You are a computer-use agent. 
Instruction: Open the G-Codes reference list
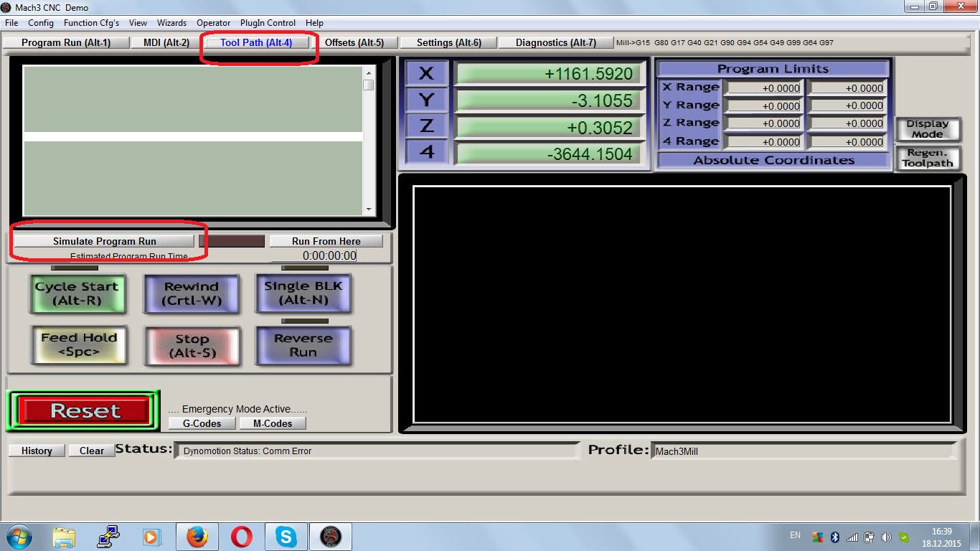pos(202,423)
